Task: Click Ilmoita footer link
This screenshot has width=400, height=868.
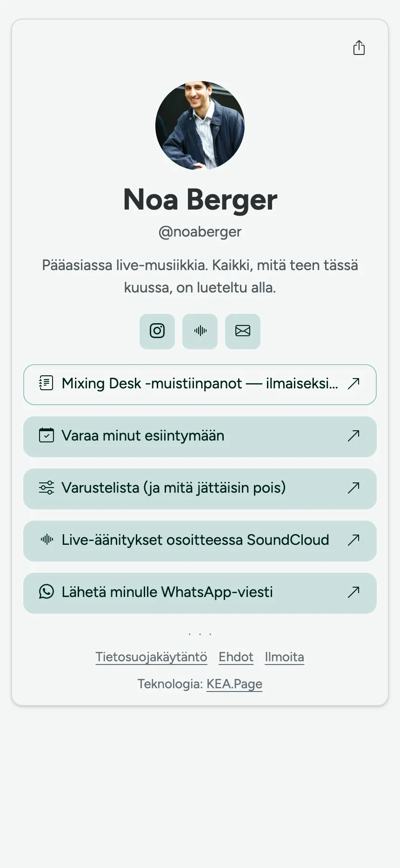Action: 284,657
